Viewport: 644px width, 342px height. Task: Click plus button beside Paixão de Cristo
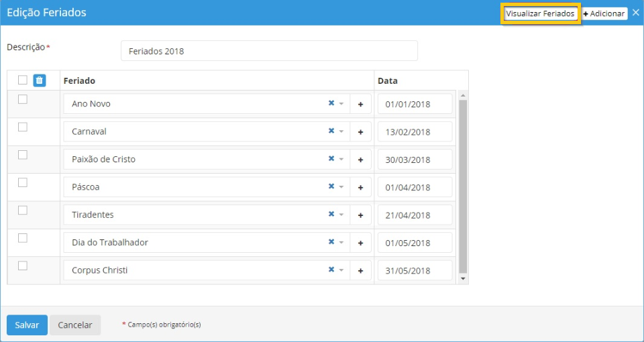pos(360,160)
